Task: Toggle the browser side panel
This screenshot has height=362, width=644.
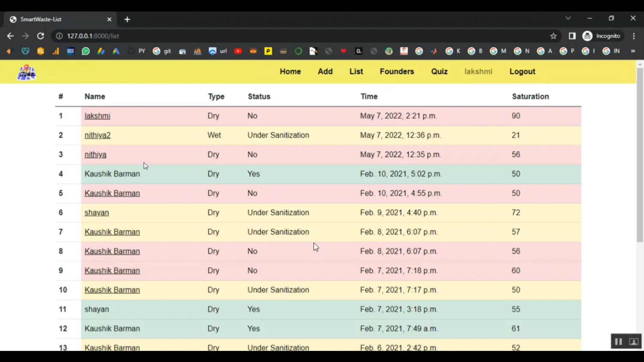Action: click(572, 36)
